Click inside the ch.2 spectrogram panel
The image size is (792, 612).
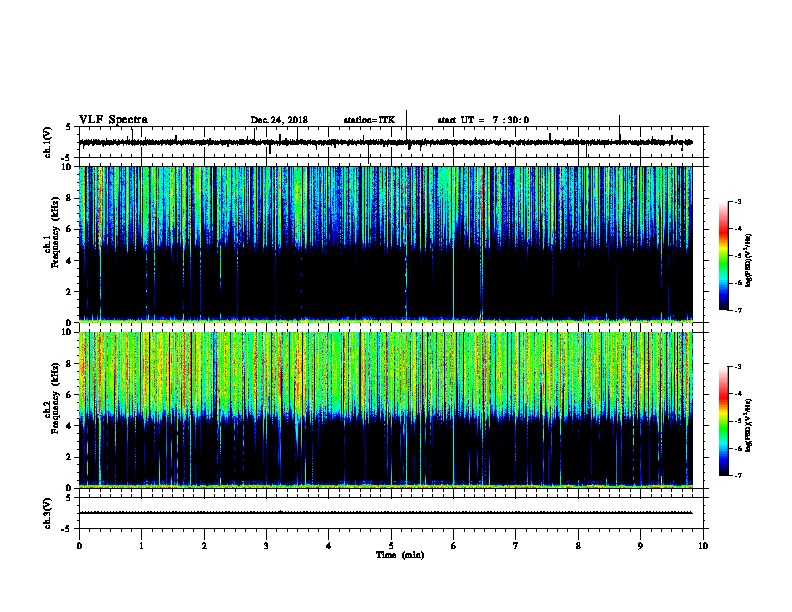click(x=386, y=410)
